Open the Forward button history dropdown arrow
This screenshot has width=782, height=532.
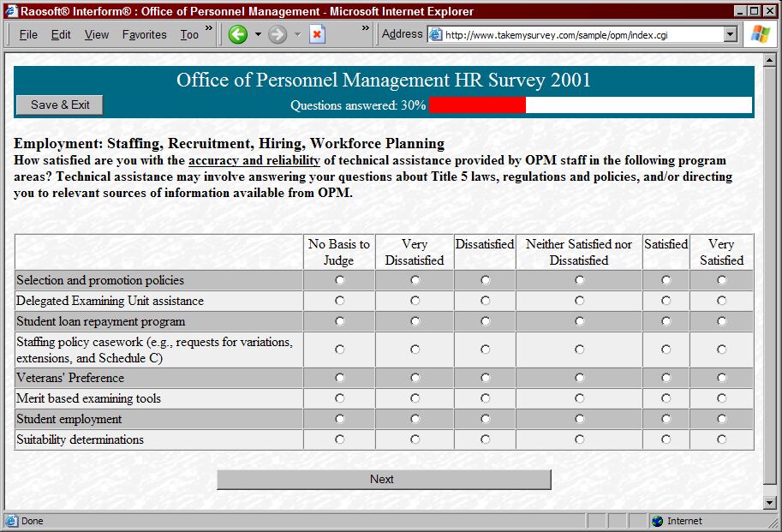pyautogui.click(x=298, y=34)
